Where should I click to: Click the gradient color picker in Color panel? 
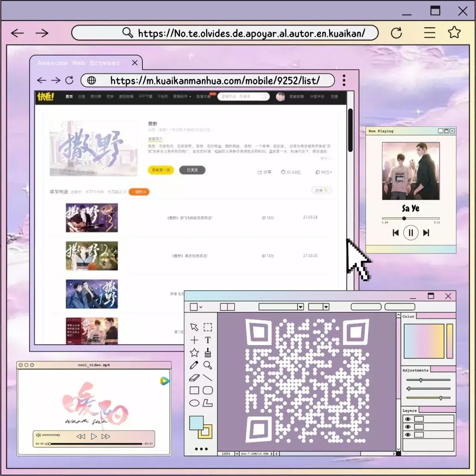coord(424,341)
